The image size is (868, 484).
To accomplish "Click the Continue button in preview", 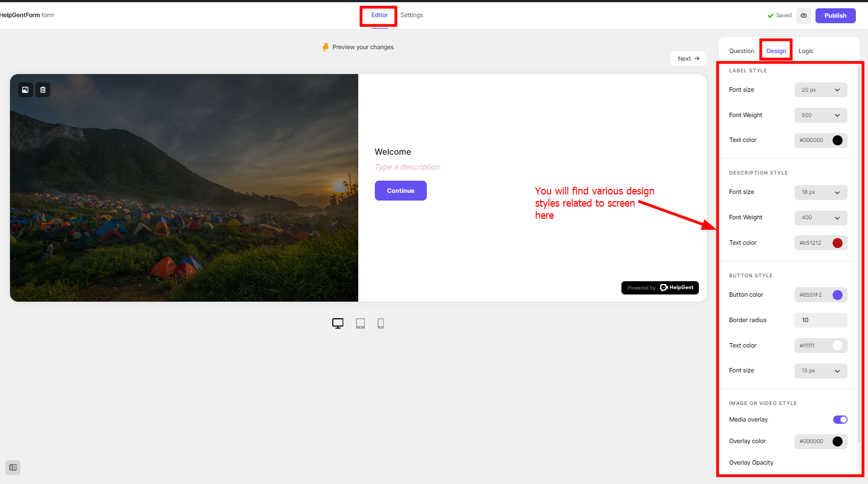I will 401,191.
